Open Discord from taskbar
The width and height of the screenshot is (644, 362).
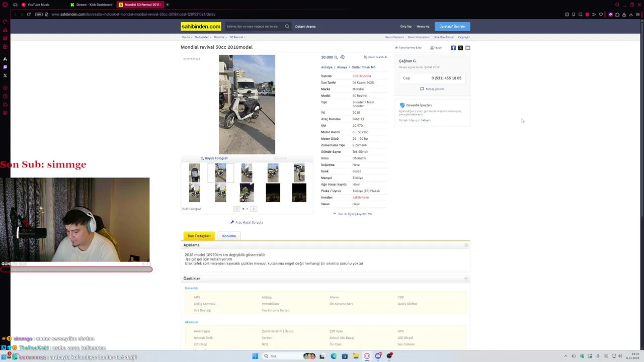click(x=378, y=356)
